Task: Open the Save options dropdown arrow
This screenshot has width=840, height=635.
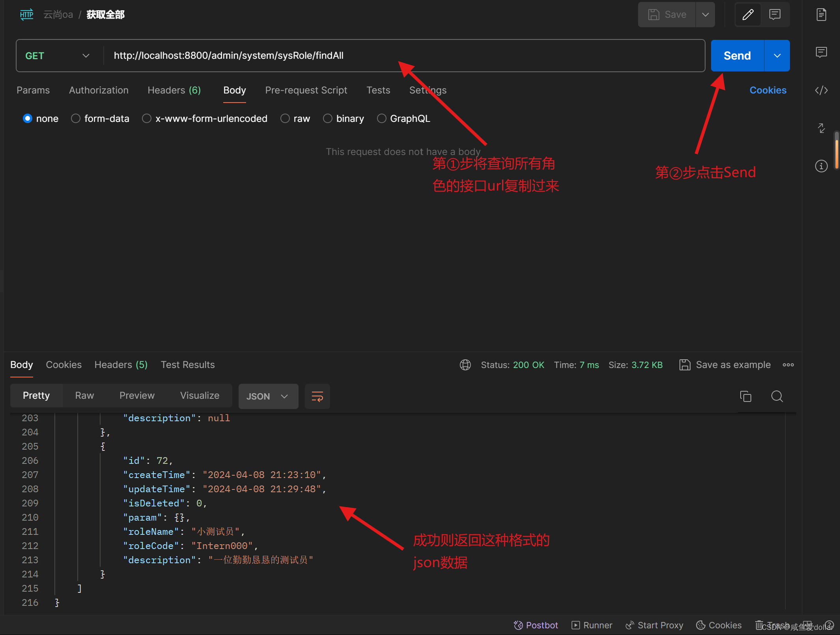Action: (x=705, y=15)
